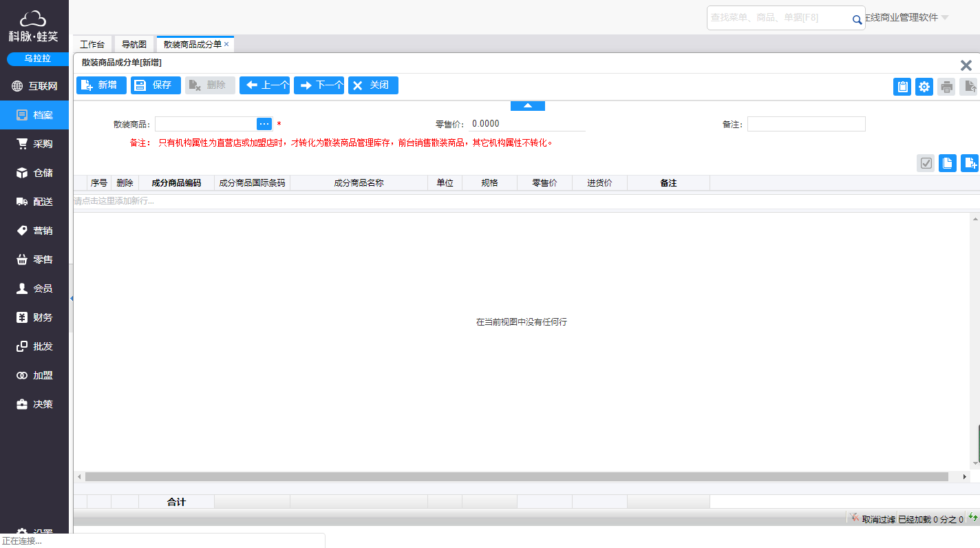Collapse the header panel with up arrow
Viewport: 980px width, 548px height.
point(528,106)
